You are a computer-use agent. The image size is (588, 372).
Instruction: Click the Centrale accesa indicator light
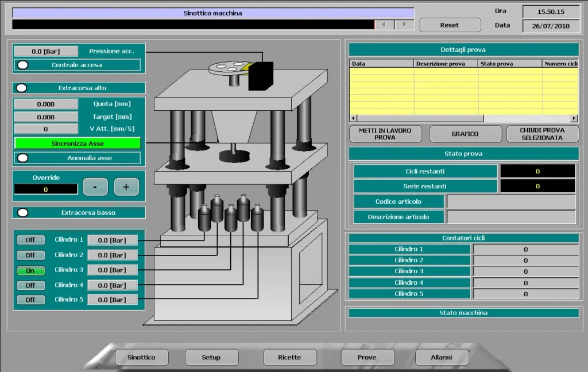[23, 65]
